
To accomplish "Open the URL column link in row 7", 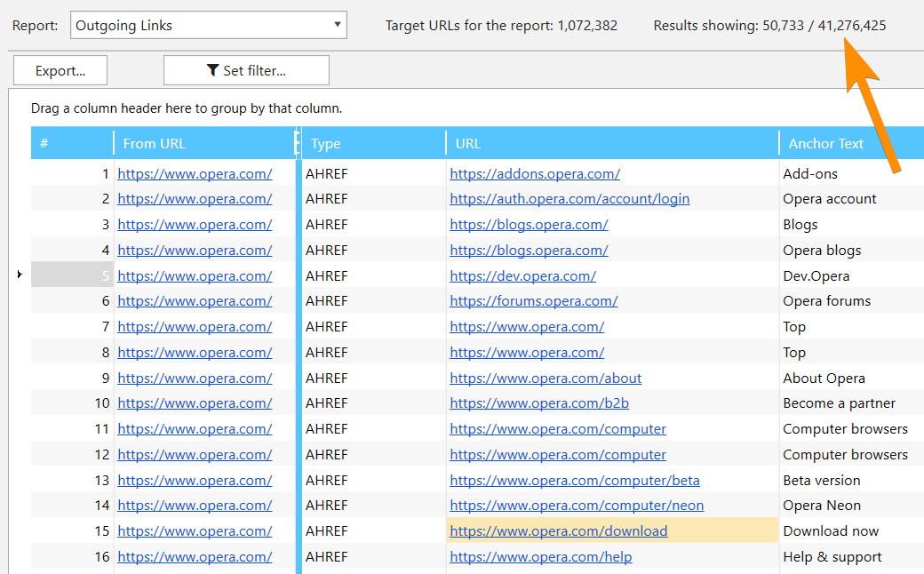I will (x=528, y=327).
